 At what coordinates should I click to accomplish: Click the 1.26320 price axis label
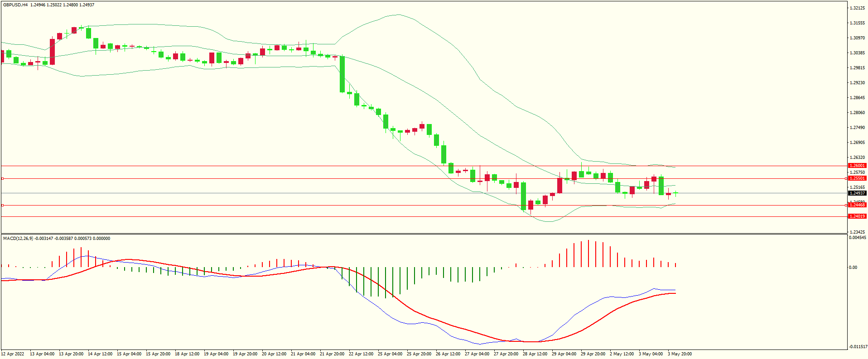point(857,158)
